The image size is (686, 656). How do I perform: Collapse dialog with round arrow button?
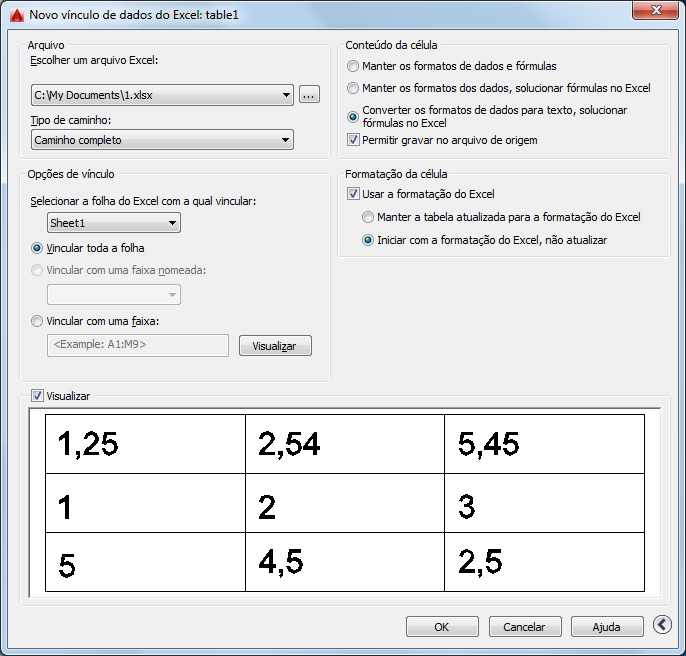tap(662, 624)
